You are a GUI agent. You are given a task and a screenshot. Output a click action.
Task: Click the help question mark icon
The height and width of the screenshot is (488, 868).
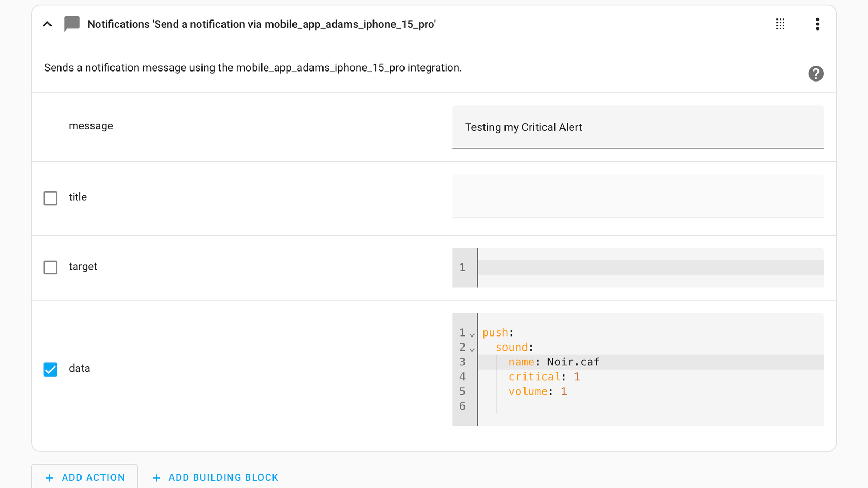tap(816, 74)
